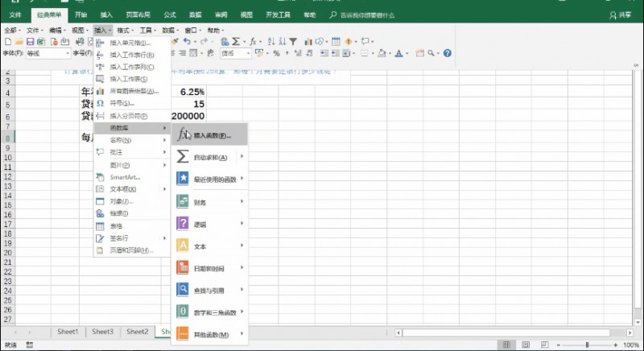644x351 pixels.
Task: Select 插入工作表行(R) in the Insert menu
Action: (132, 55)
